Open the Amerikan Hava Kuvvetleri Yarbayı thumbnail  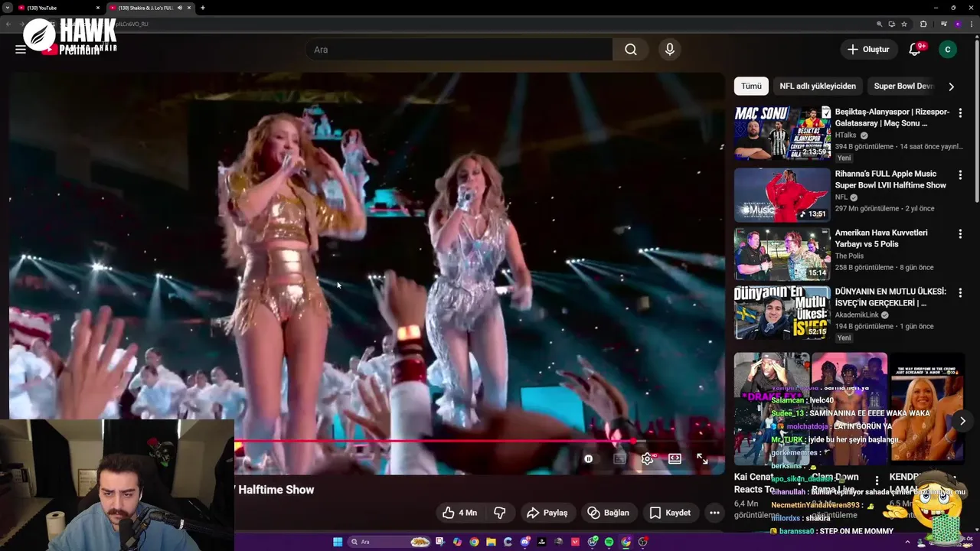coord(782,254)
